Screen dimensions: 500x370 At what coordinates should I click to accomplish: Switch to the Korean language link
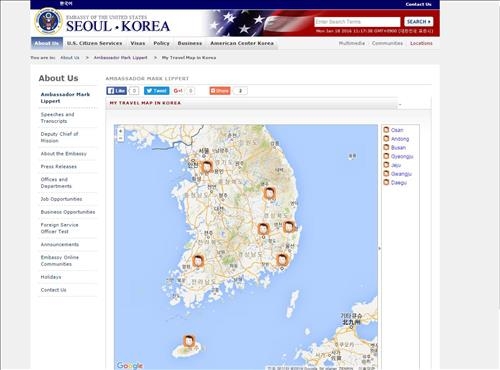click(66, 4)
